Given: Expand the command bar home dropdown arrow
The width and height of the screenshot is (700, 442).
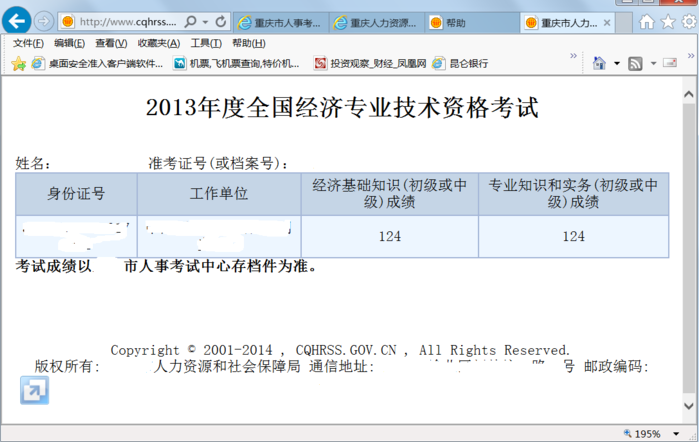Looking at the screenshot, I should [x=616, y=64].
